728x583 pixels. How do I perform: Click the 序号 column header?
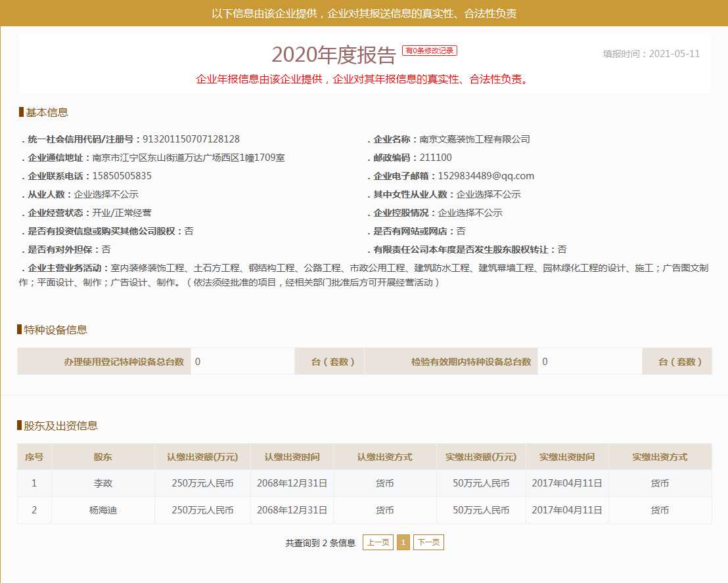(x=34, y=457)
